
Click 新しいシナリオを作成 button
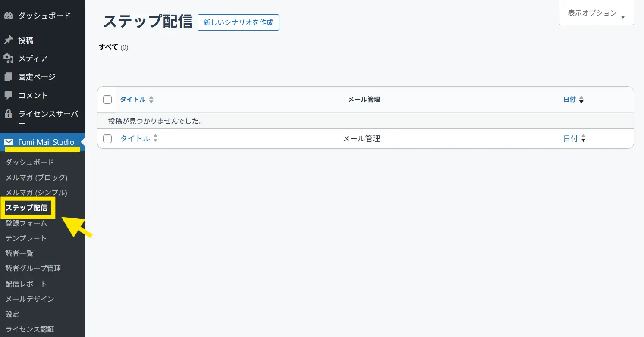238,22
